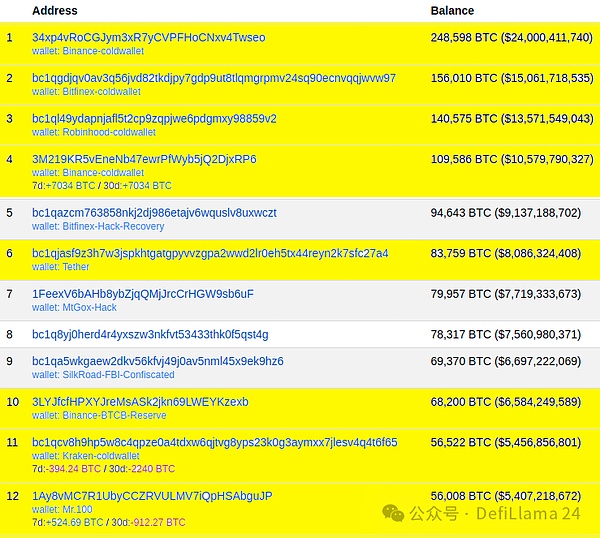
Task: Open address bc1qazcm763858nkj2dj986etajv6wquslv8uxwczt
Action: (x=154, y=213)
